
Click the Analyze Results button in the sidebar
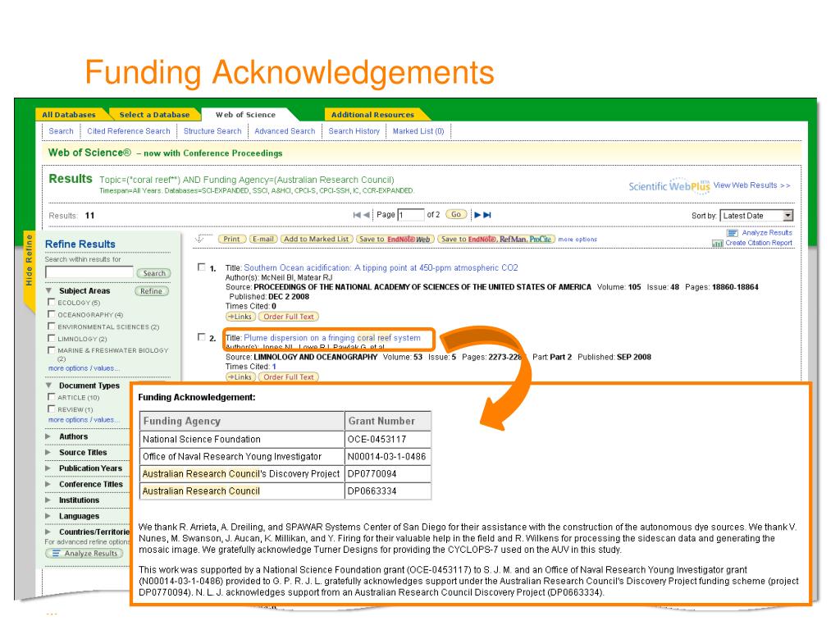tap(84, 554)
